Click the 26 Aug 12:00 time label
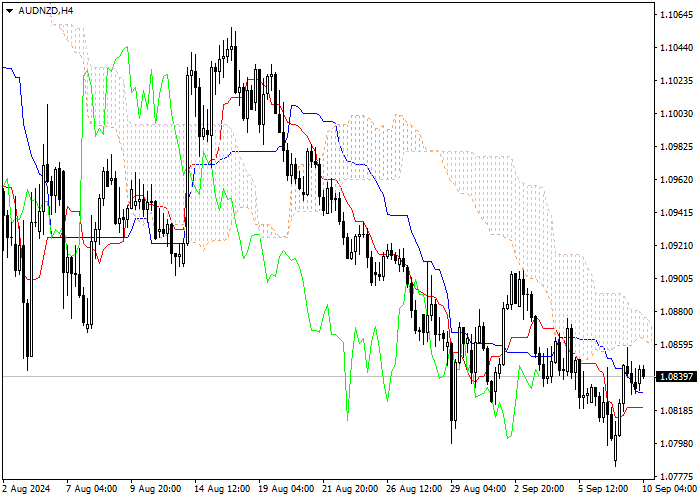700x500 pixels. click(415, 489)
